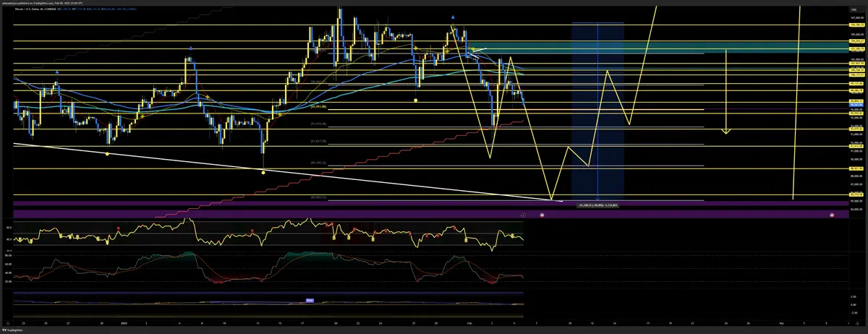Screen dimensions: 868x334
Task: Click the Mar label on the time axis
Action: pos(782,322)
